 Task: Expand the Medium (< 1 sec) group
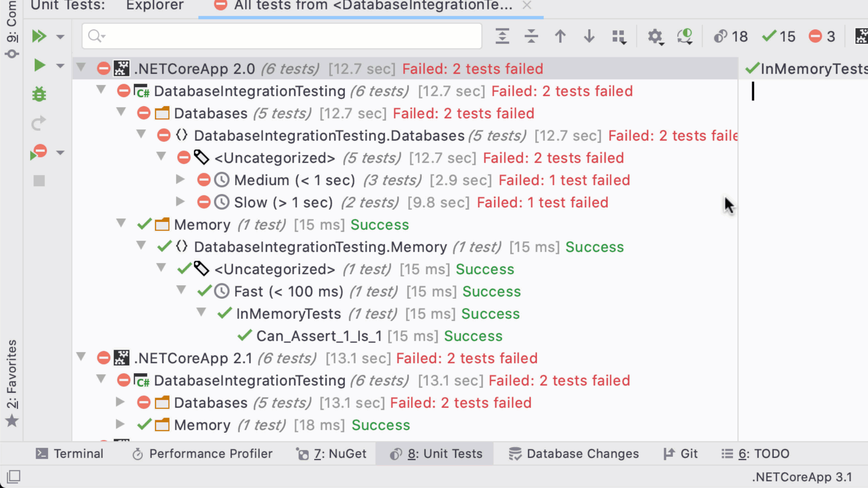click(180, 180)
